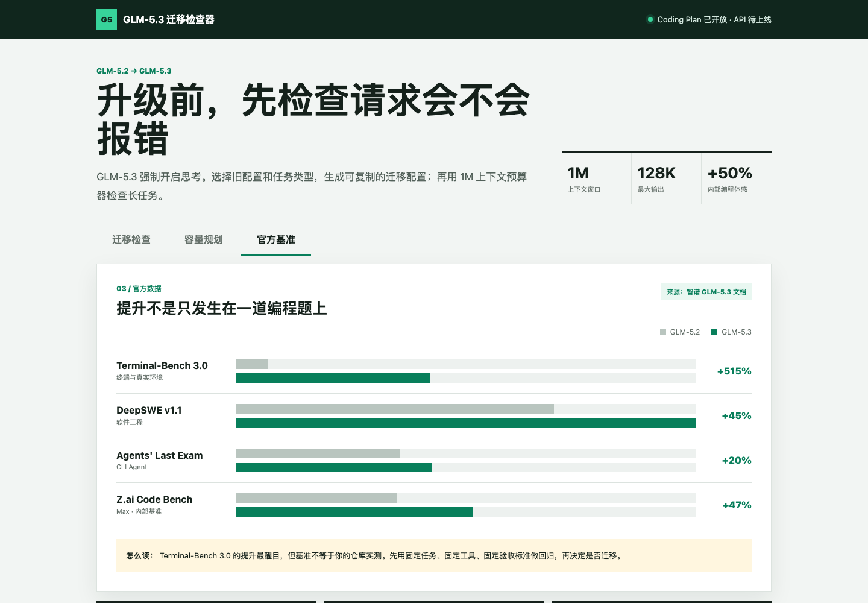Click the +515% improvement value
Image resolution: width=868 pixels, height=603 pixels.
pyautogui.click(x=734, y=371)
